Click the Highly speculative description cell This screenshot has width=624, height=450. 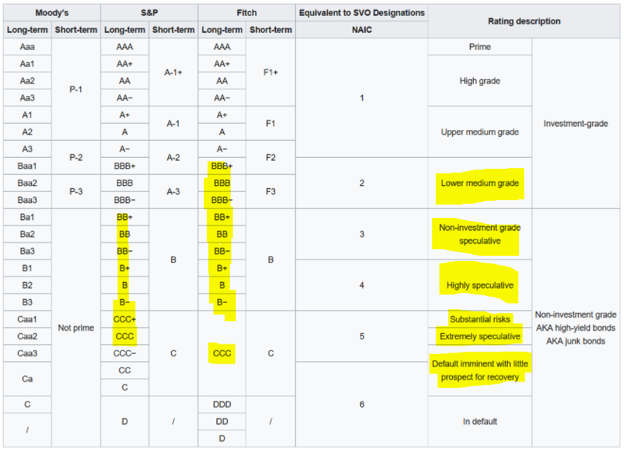tap(480, 285)
